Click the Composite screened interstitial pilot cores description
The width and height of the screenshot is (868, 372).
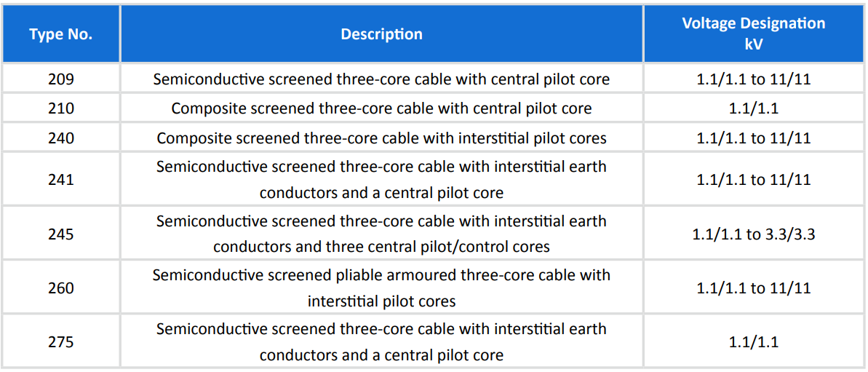(x=381, y=138)
